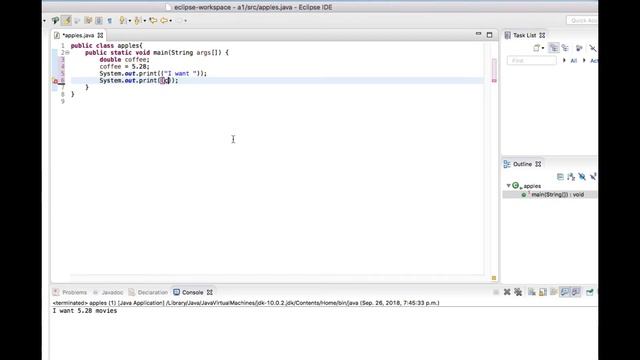The height and width of the screenshot is (360, 640).
Task: Click the disabled Terminate button in Console
Action: coord(496,292)
